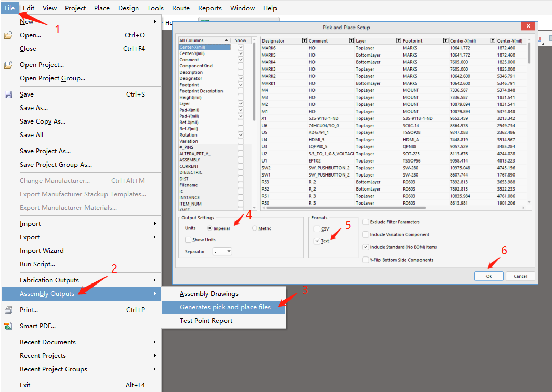
Task: Enable the CSV format checkbox
Action: click(317, 229)
